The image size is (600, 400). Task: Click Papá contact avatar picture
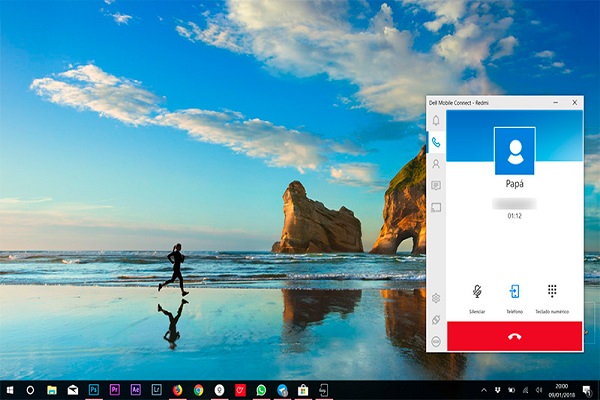[514, 151]
